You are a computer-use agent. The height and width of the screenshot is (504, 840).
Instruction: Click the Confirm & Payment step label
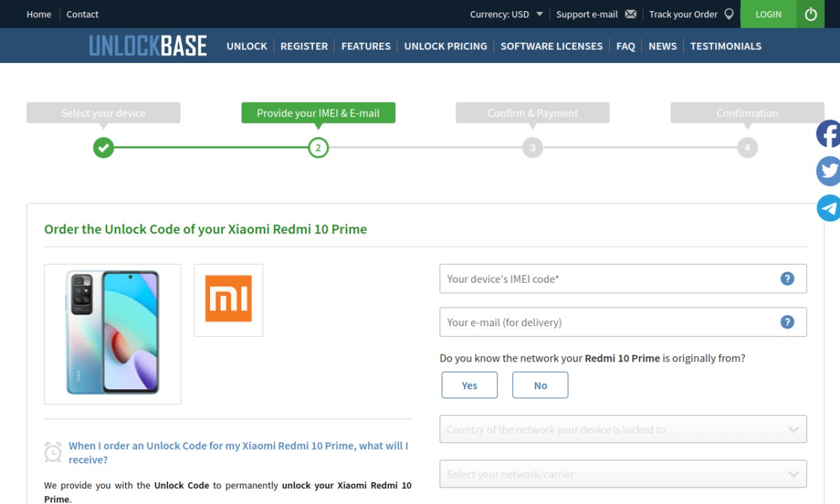click(x=533, y=113)
